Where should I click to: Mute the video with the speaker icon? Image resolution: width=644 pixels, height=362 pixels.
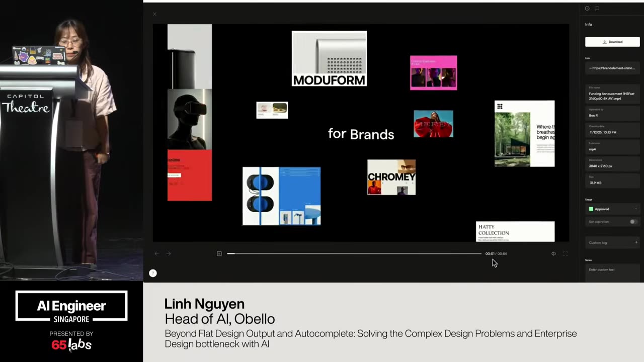click(x=553, y=253)
